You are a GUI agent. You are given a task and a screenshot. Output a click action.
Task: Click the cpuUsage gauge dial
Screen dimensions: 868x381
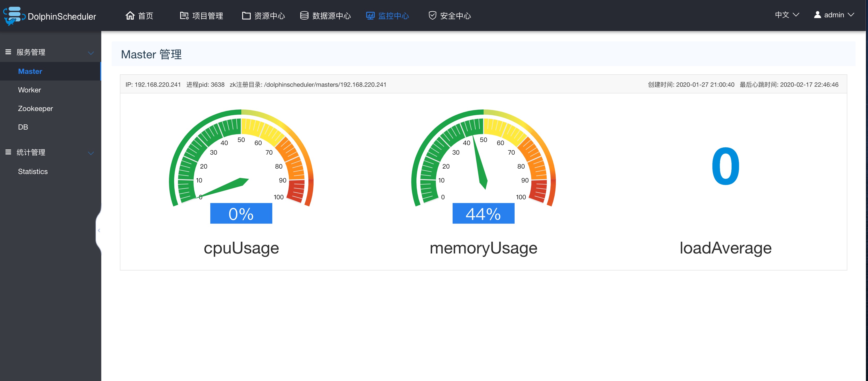point(241,158)
